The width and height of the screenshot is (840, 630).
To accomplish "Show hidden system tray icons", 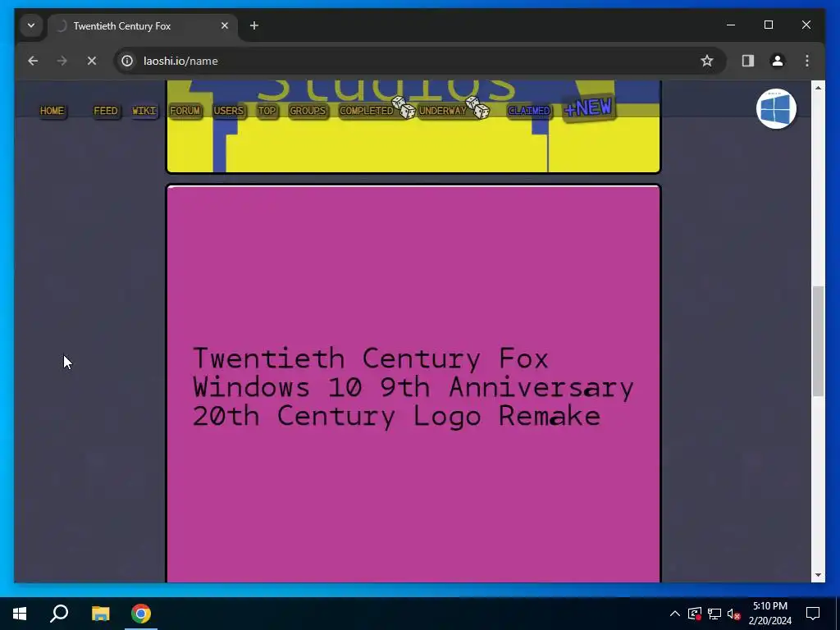I will point(675,614).
